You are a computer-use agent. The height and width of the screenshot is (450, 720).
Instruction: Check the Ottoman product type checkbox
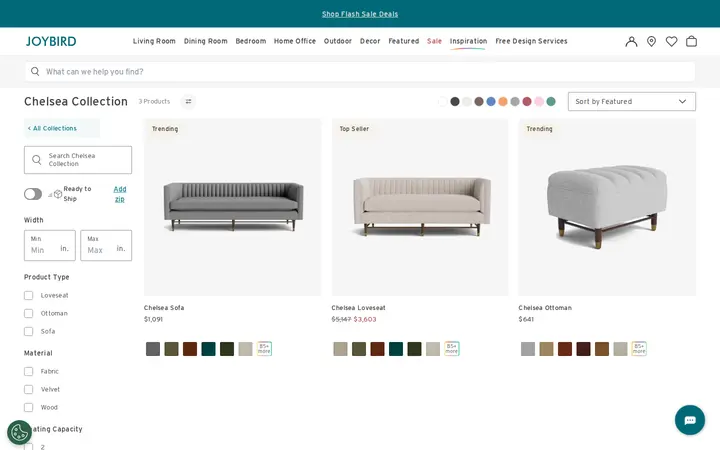point(28,313)
